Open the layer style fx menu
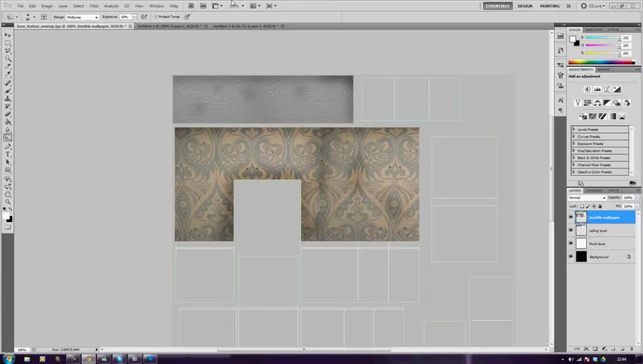 586,349
